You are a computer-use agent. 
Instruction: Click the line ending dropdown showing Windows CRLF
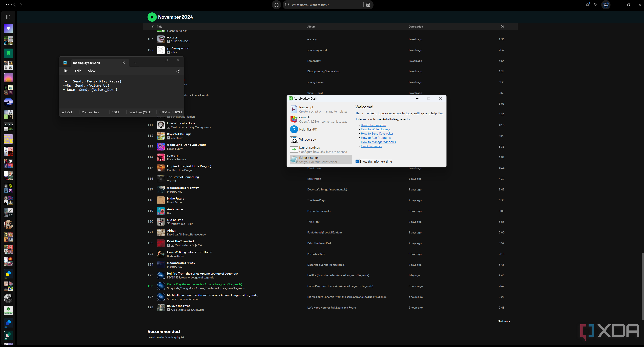pyautogui.click(x=141, y=112)
